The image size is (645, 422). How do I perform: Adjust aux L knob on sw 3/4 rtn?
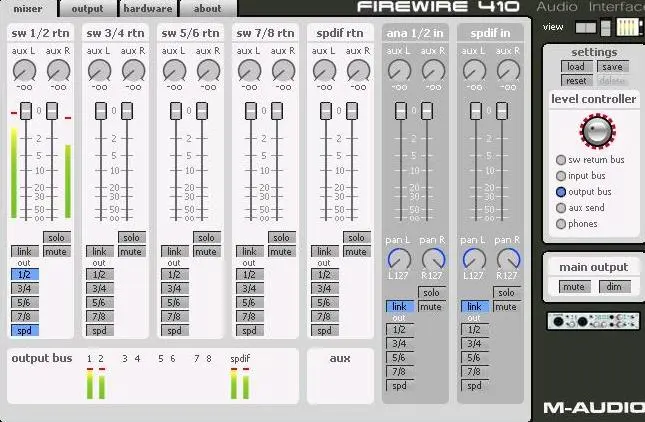coord(99,70)
